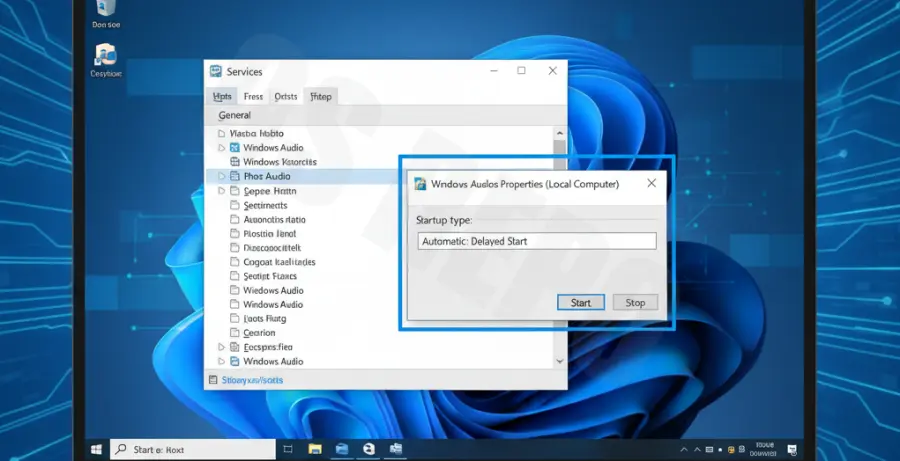Open the Startup type combo box
This screenshot has height=461, width=900.
(x=537, y=241)
